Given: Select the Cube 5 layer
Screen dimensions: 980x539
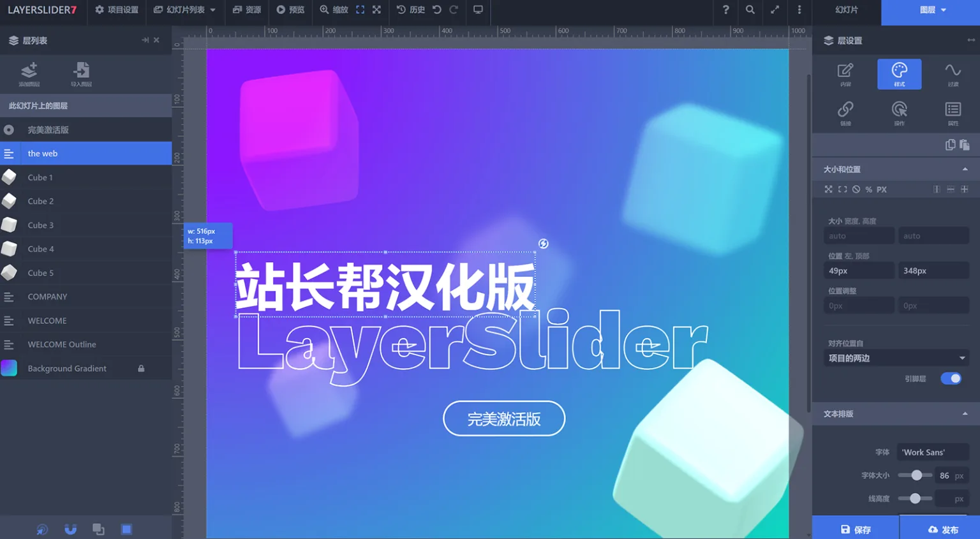Looking at the screenshot, I should click(x=86, y=273).
